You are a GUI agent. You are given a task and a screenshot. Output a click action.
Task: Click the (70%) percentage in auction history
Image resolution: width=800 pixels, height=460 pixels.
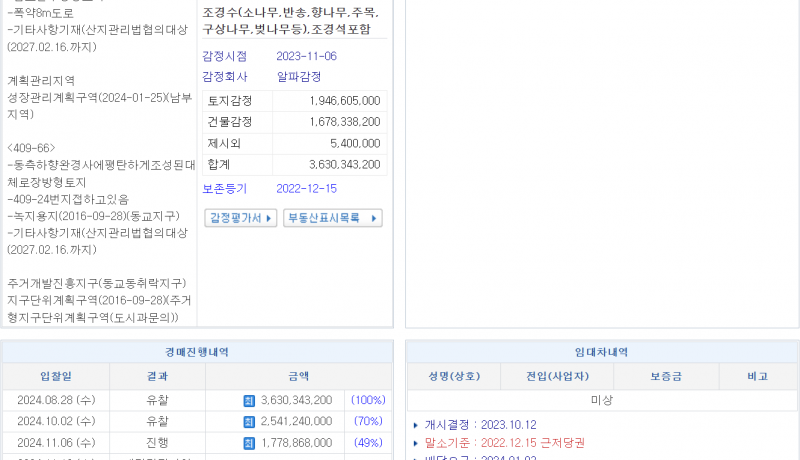(x=367, y=421)
